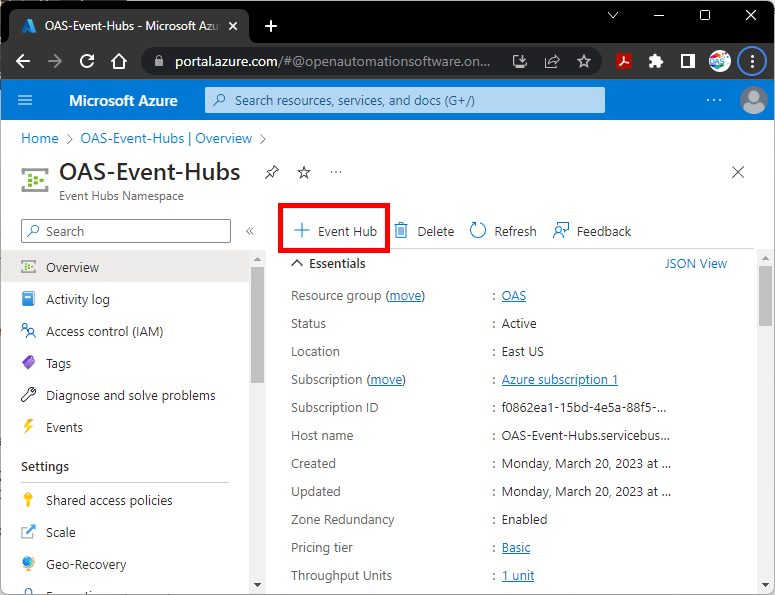This screenshot has width=775, height=595.
Task: Click the Delete trash icon
Action: (x=402, y=231)
